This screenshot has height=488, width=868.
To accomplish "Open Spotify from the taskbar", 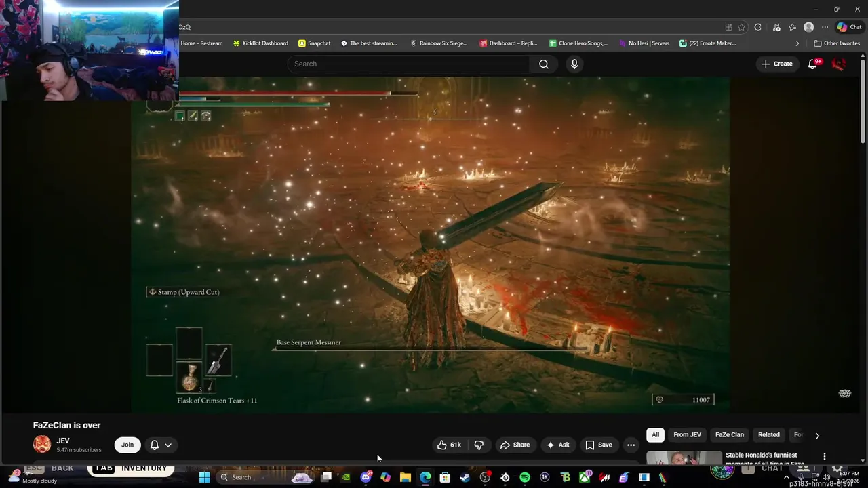I will [525, 477].
